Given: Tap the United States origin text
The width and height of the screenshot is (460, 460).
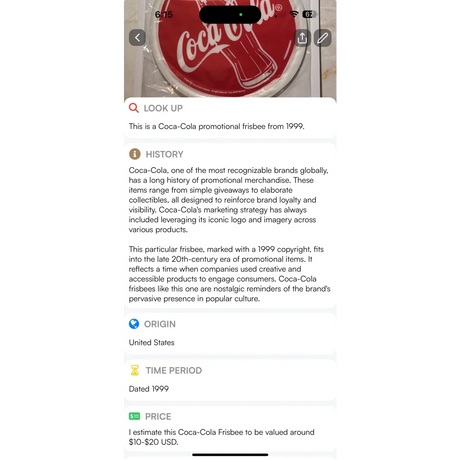Looking at the screenshot, I should (152, 342).
